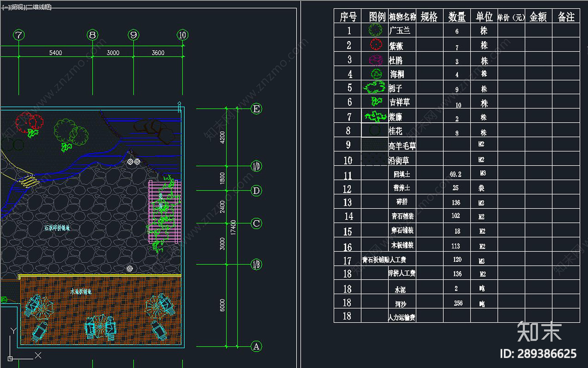This screenshot has height=368, width=588.
Task: Select the 1800 vertical dimension text
Action: click(x=222, y=178)
